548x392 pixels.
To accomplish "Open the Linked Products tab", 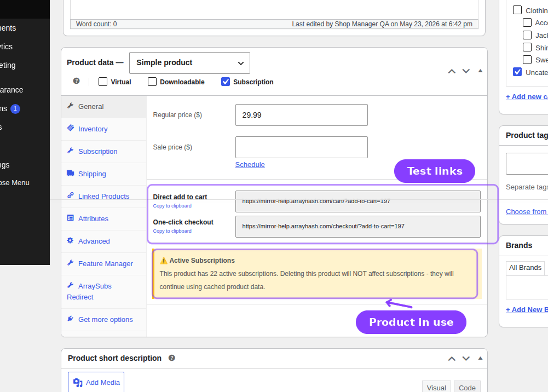I will tap(104, 197).
